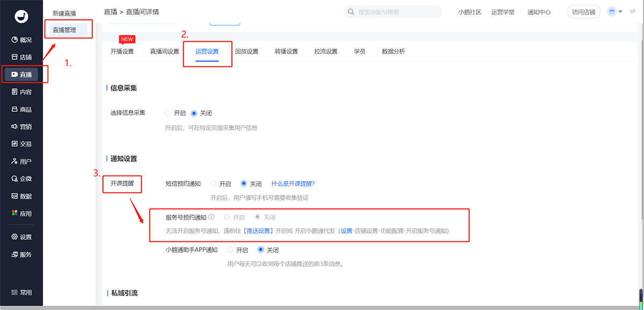Select 开启 for 小鹅通助手APP通知
Screen dimensions: 644x310
(x=231, y=250)
